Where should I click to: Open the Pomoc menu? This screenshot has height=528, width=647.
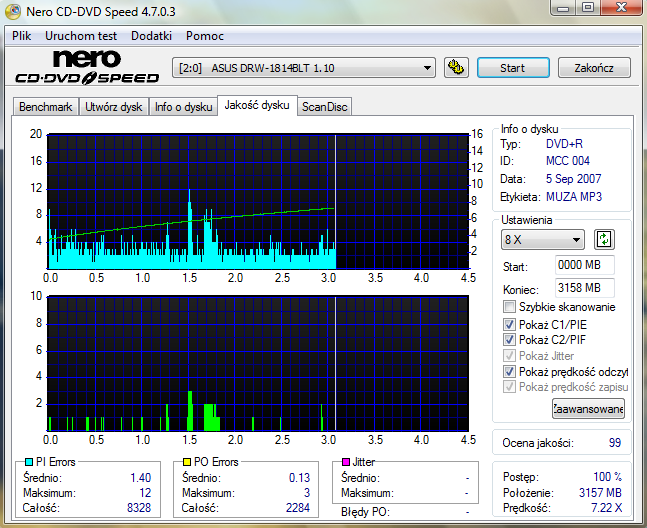[x=205, y=36]
